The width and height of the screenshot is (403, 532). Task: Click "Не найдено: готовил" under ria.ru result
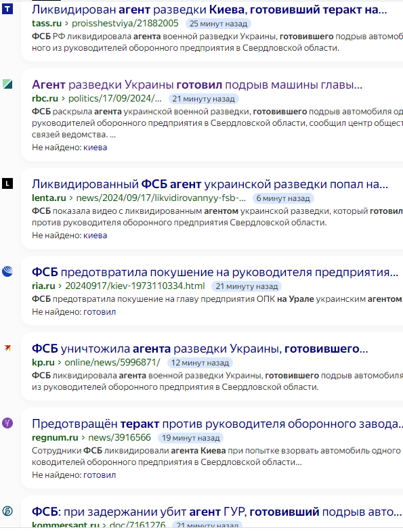(x=74, y=312)
